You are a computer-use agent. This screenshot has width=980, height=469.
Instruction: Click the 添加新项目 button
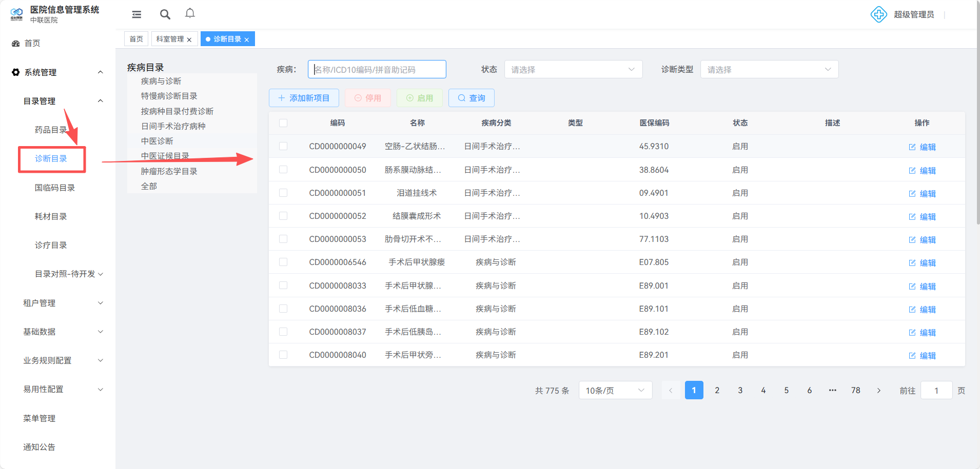(x=304, y=98)
